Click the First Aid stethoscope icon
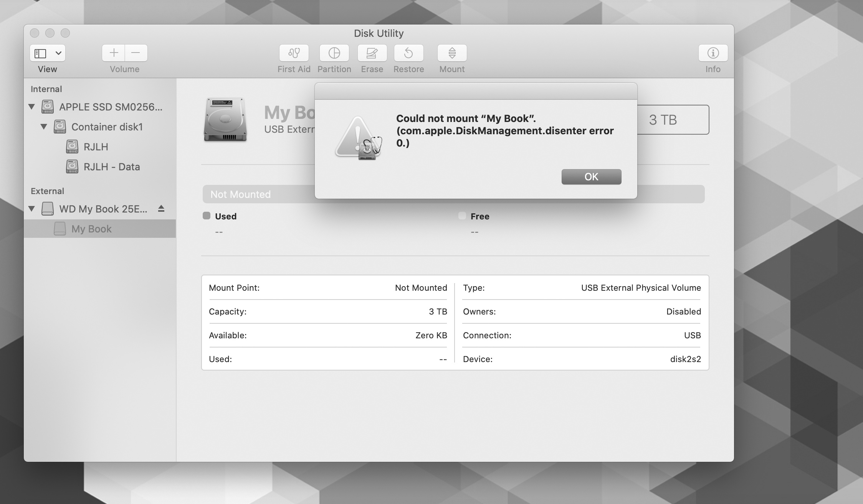The width and height of the screenshot is (863, 504). tap(294, 53)
